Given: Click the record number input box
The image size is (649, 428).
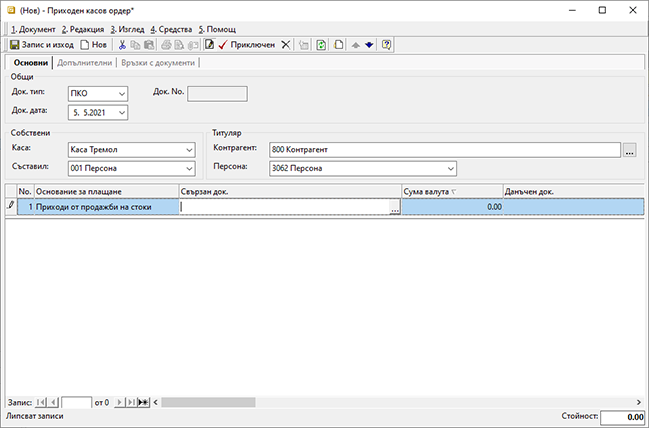Looking at the screenshot, I should click(x=77, y=402).
